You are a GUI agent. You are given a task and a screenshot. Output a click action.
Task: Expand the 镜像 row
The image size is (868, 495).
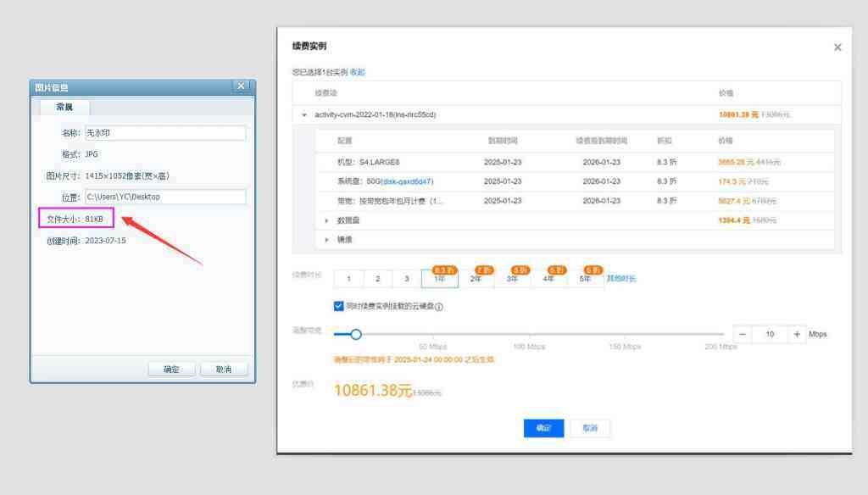tap(327, 240)
